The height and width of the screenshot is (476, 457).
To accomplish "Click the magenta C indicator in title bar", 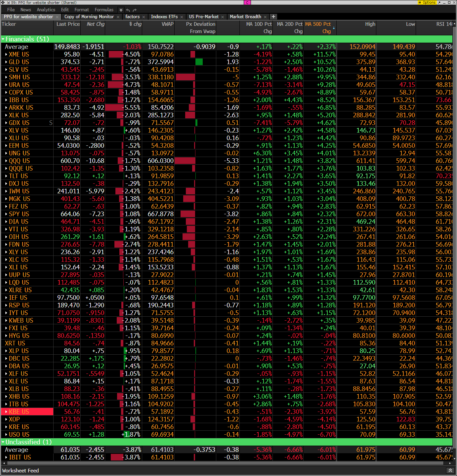I will tap(247, 3).
